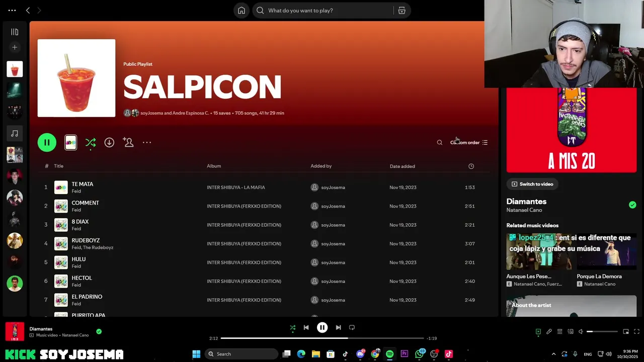644x362 pixels.
Task: Skip to the previous track
Action: tap(306, 327)
